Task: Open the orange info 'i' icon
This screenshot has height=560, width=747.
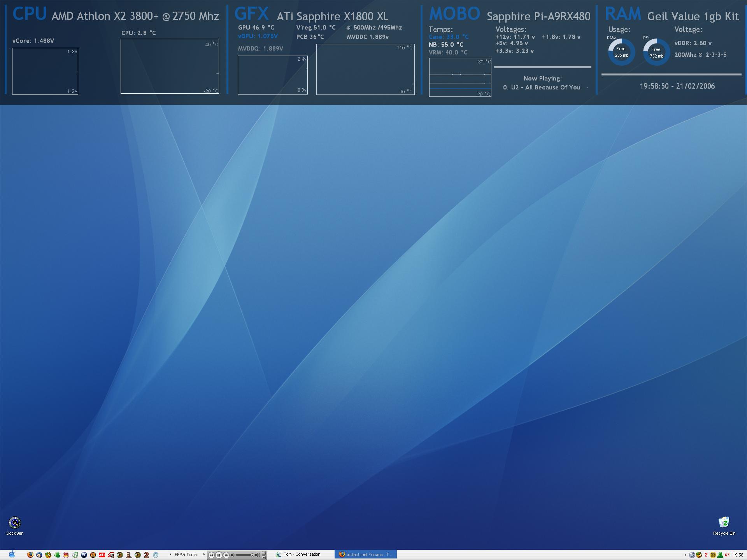Action: (x=93, y=555)
